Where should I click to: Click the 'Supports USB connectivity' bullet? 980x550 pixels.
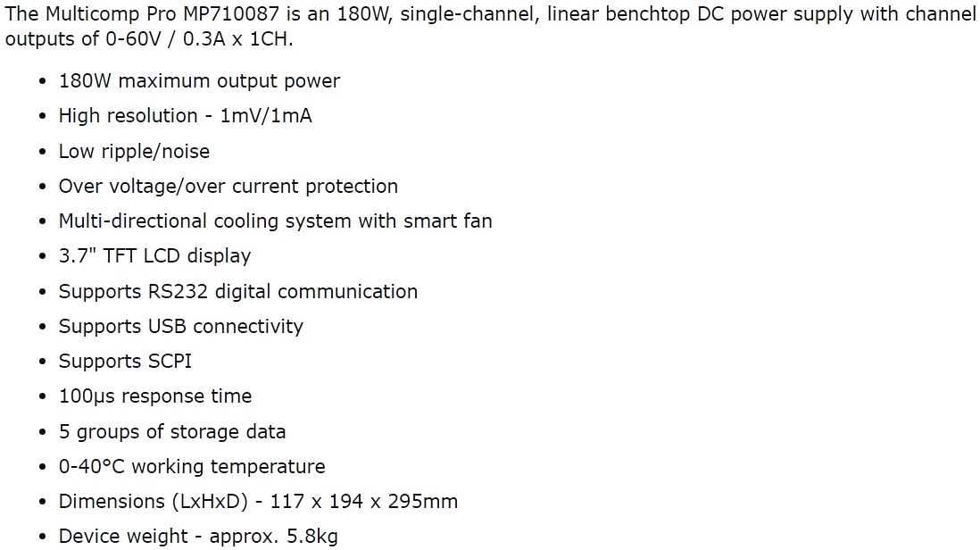(180, 327)
